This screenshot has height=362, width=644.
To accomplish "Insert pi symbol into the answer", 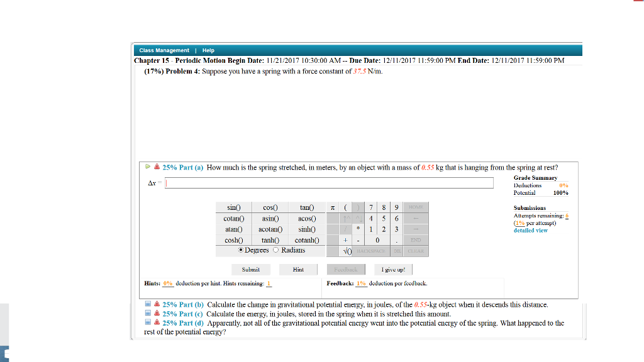I will [332, 207].
